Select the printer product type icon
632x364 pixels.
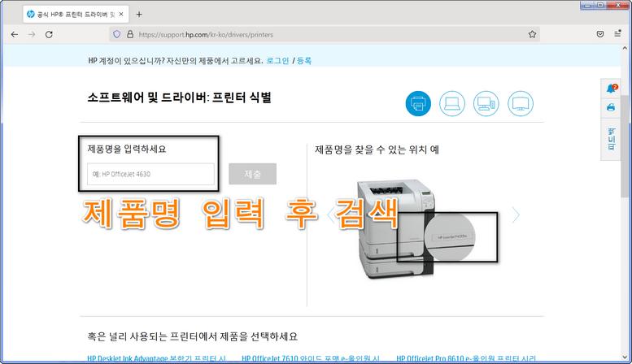[x=418, y=103]
